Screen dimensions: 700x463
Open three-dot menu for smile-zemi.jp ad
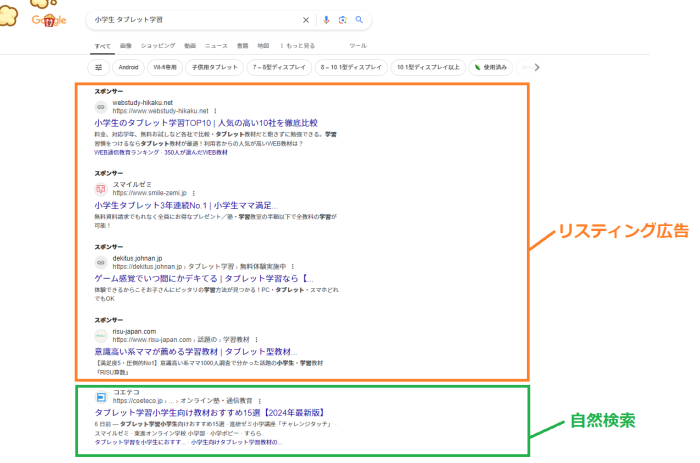point(194,193)
